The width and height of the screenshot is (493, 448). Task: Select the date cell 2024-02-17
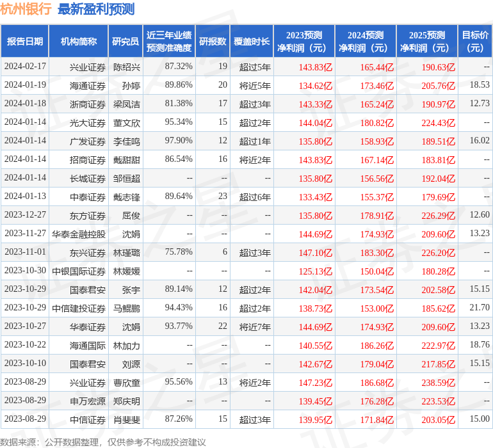(25, 67)
